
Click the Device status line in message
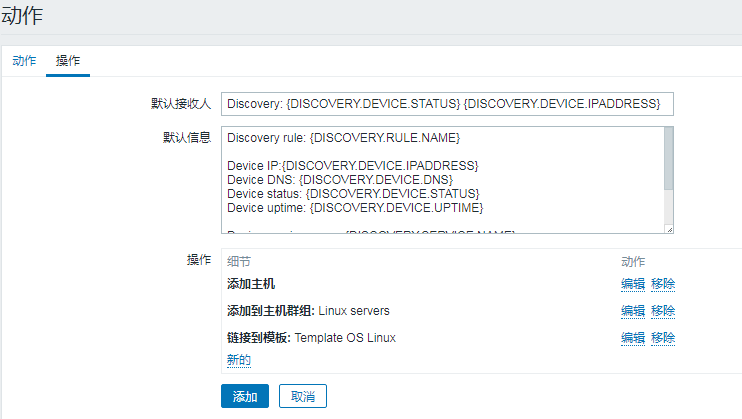353,194
